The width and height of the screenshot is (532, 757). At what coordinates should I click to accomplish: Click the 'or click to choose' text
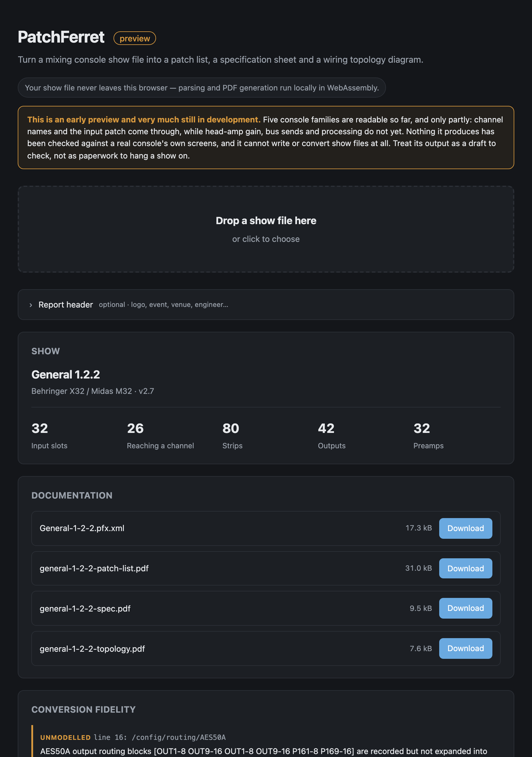point(266,239)
